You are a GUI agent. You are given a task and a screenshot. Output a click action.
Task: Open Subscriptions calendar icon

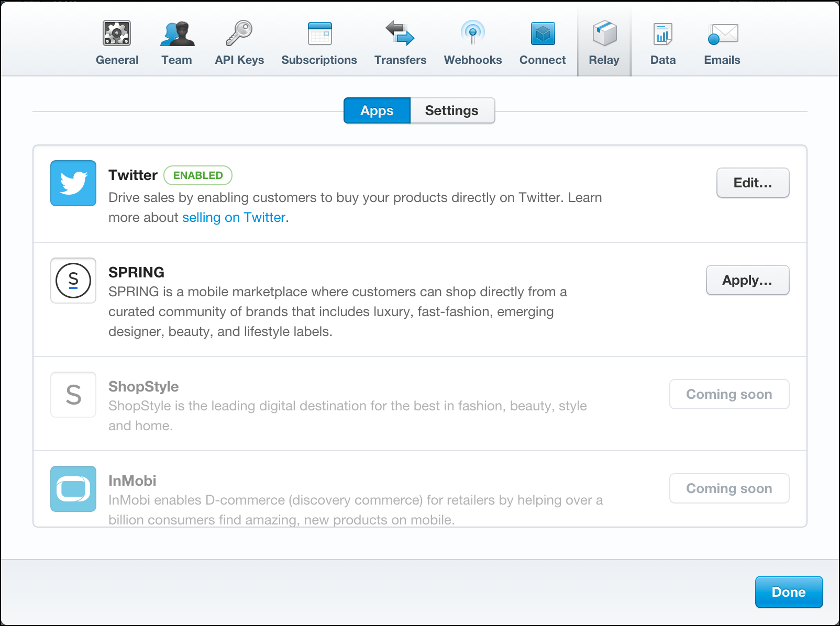pos(319,34)
